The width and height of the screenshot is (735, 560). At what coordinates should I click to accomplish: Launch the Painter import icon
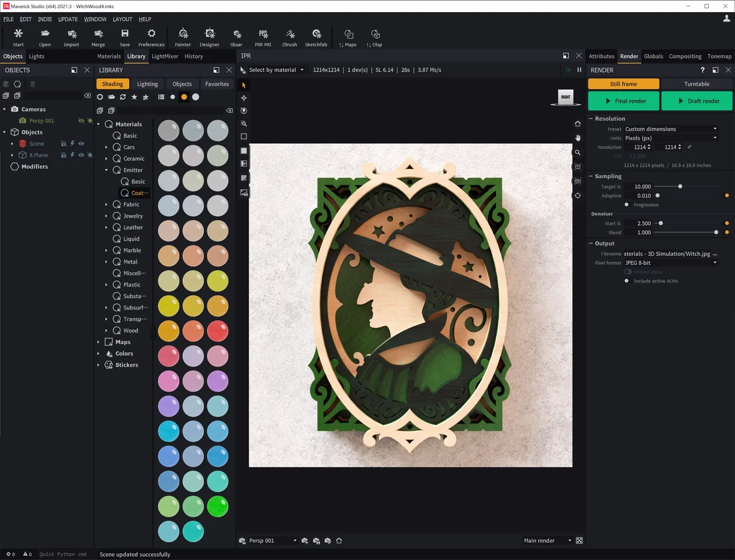click(x=183, y=38)
